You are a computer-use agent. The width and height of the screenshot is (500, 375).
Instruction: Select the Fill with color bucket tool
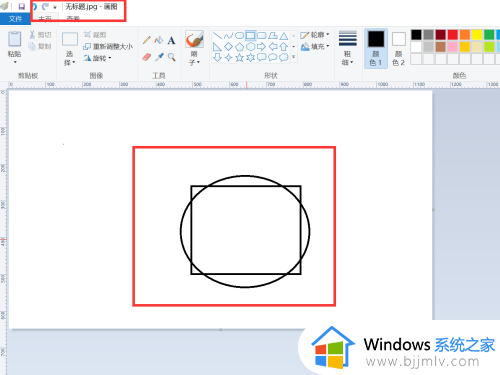159,40
